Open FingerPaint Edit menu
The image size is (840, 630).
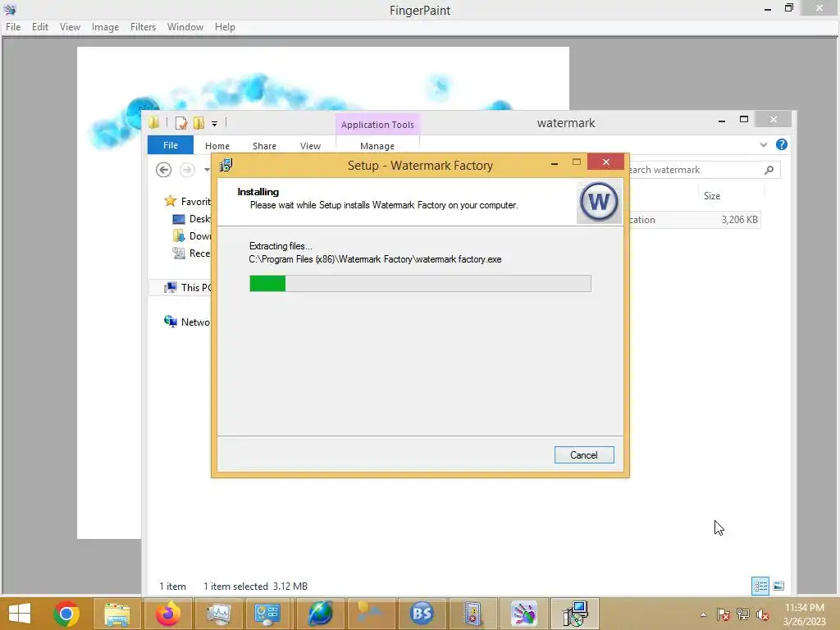pos(39,27)
